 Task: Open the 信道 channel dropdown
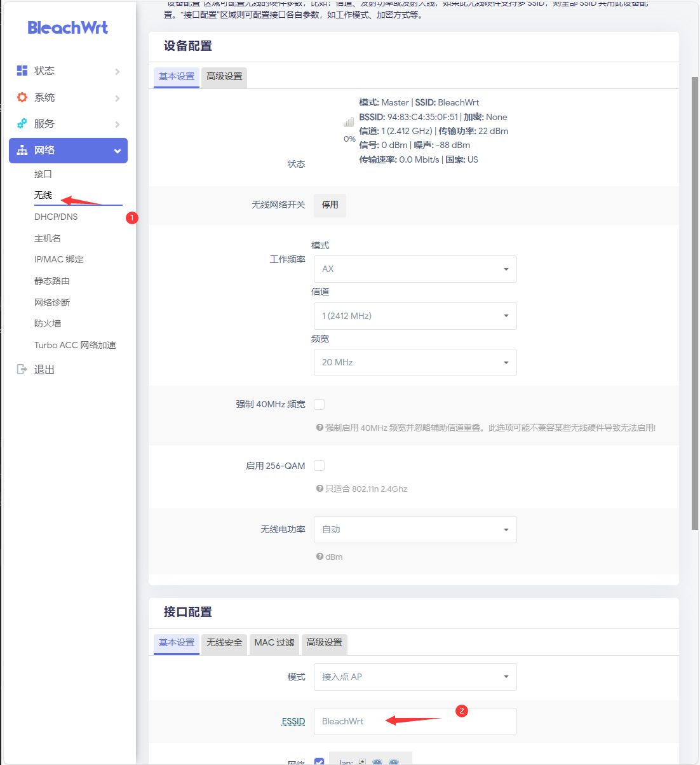pyautogui.click(x=415, y=316)
